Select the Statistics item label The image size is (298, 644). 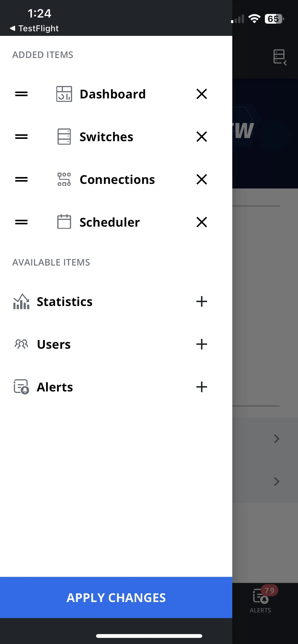tap(65, 302)
